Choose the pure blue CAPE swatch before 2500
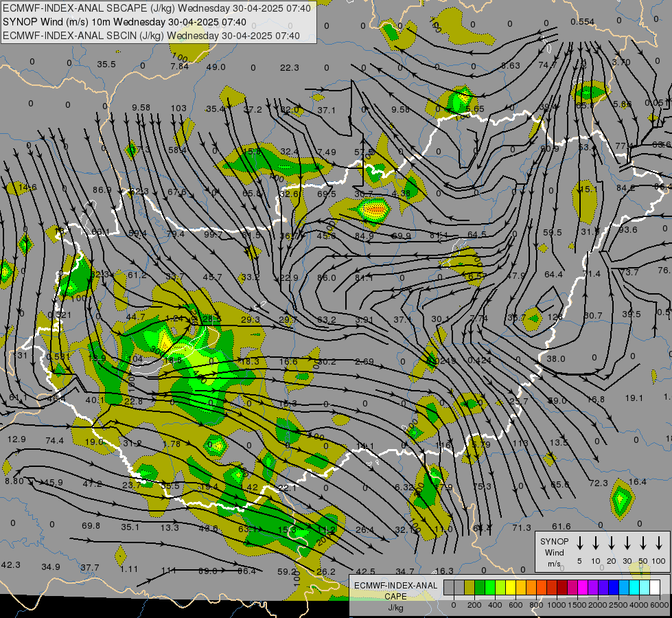Screen dimensions: 672x618 (613, 588)
